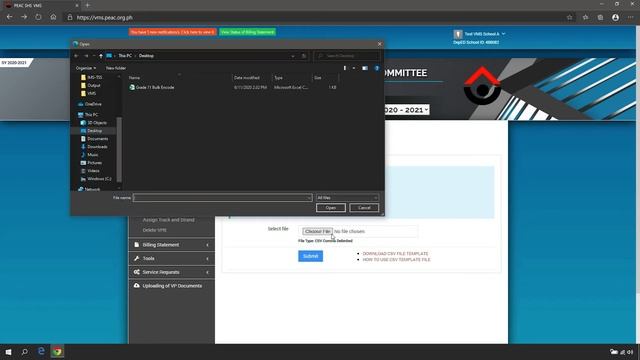Open the Test VMS School A user dropdown
This screenshot has height=360, width=640.
point(481,34)
